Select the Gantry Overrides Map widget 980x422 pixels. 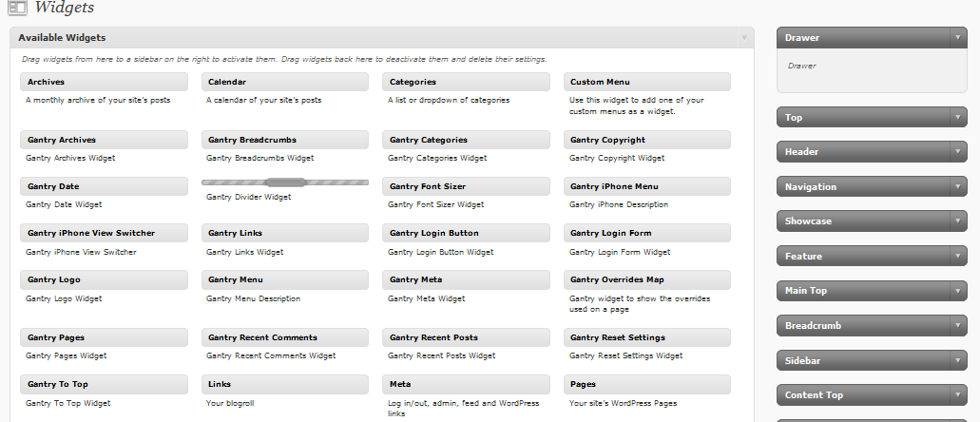(x=647, y=280)
